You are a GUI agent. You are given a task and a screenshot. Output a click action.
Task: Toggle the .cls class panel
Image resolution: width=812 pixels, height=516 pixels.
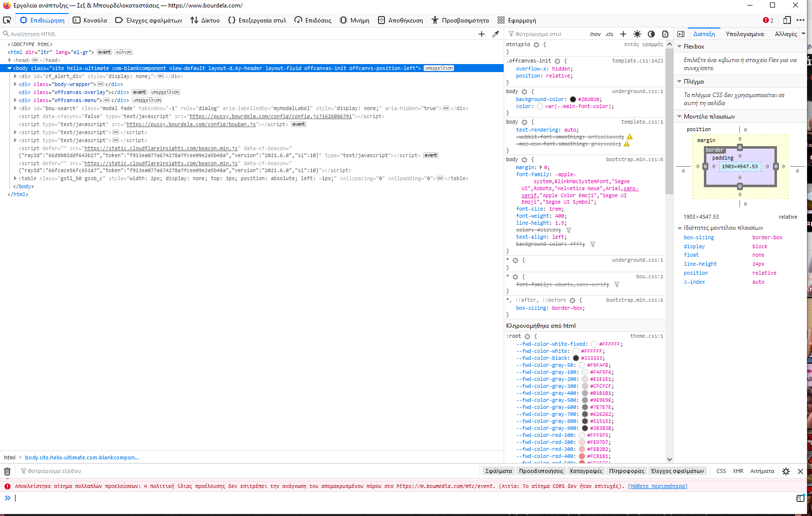tap(609, 34)
